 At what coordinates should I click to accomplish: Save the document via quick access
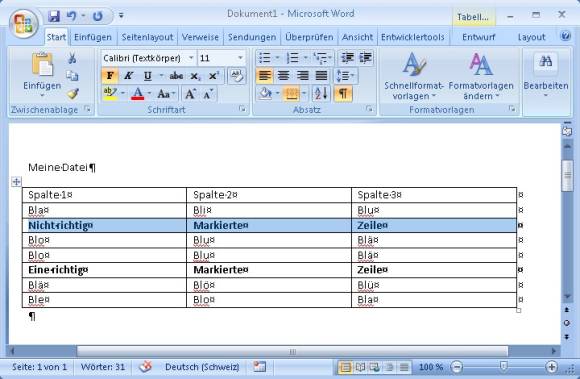pyautogui.click(x=54, y=16)
